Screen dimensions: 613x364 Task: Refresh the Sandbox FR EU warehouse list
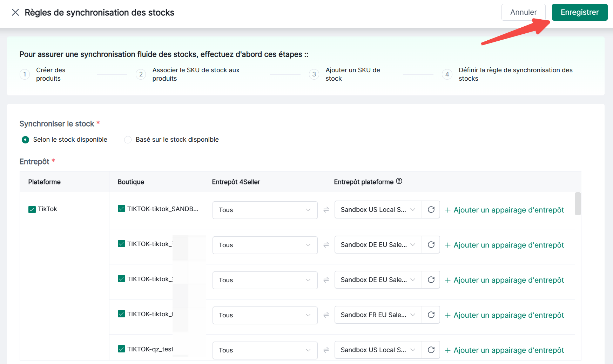click(x=431, y=315)
